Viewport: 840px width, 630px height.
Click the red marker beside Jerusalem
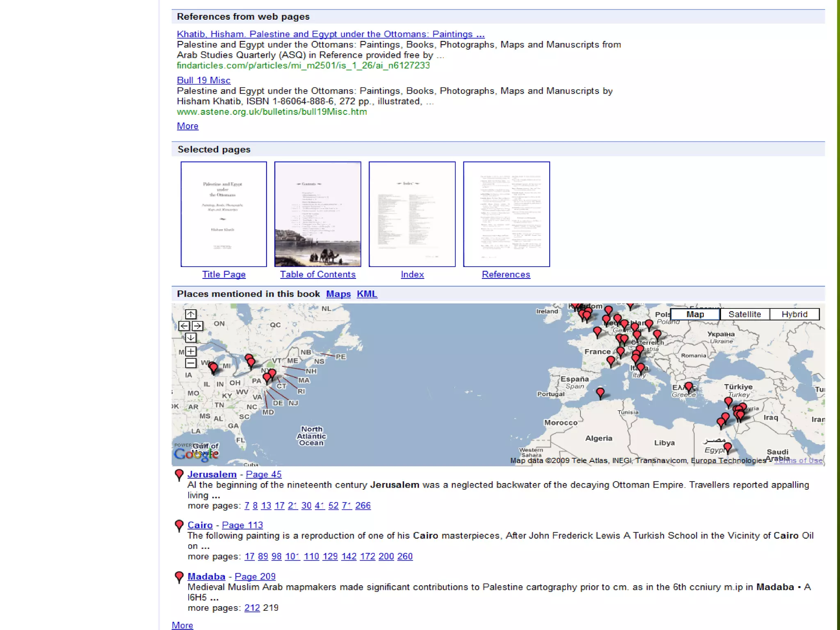tap(179, 475)
